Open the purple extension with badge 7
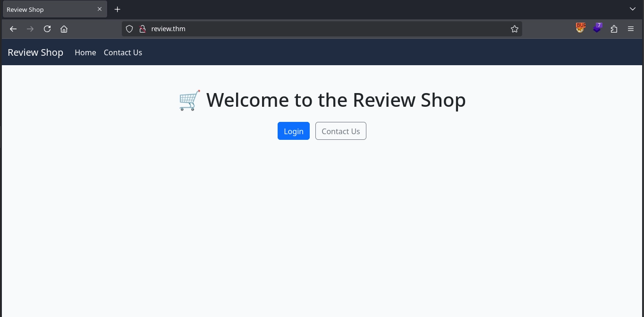Viewport: 644px width, 317px height. click(597, 28)
